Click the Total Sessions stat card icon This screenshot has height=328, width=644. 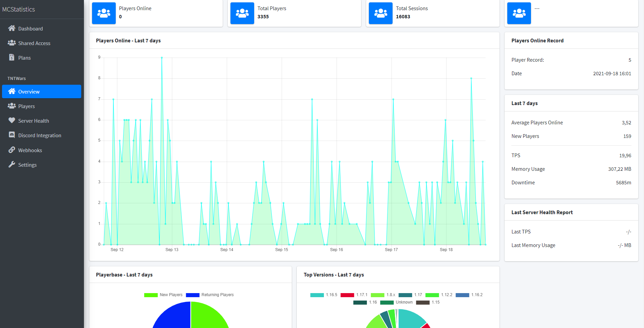tap(380, 13)
